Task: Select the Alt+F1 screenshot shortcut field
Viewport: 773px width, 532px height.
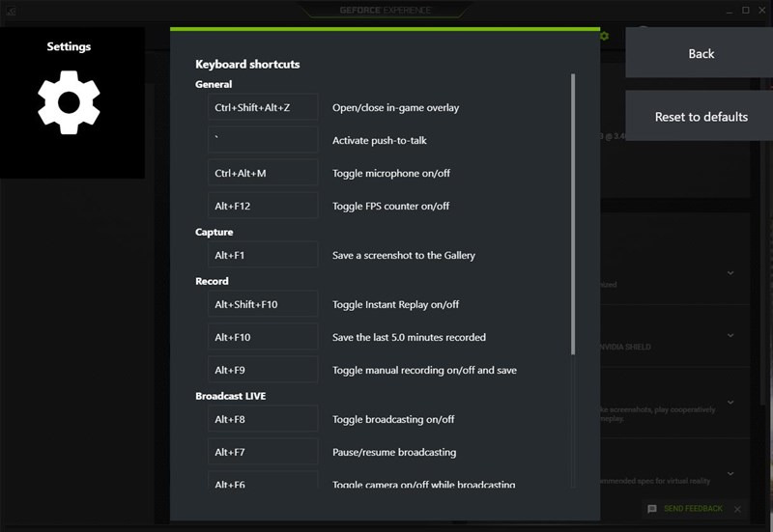Action: coord(263,255)
